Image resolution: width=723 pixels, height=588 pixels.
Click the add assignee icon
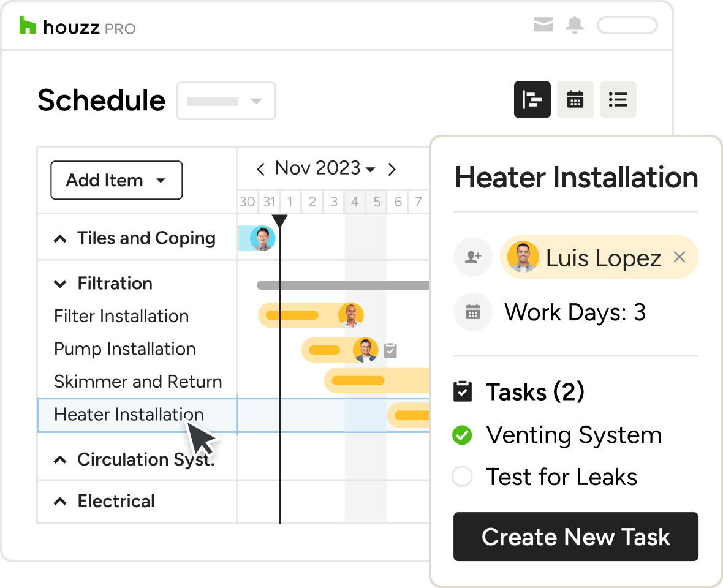click(472, 257)
